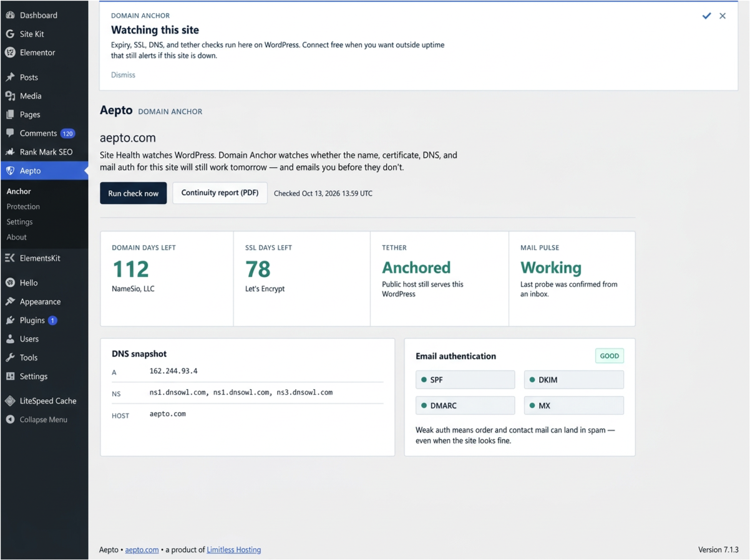This screenshot has width=750, height=560.
Task: Open the Limitless Hosting footer link
Action: click(x=234, y=550)
